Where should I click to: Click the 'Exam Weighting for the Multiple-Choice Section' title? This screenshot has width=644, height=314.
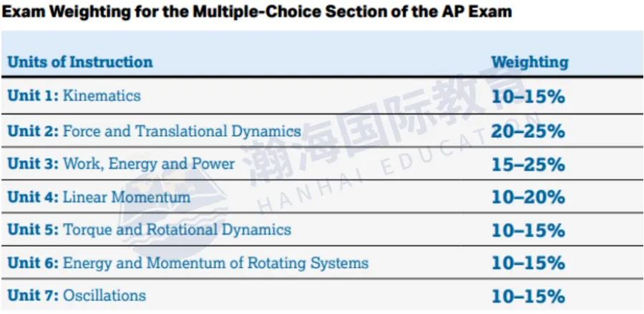(257, 12)
